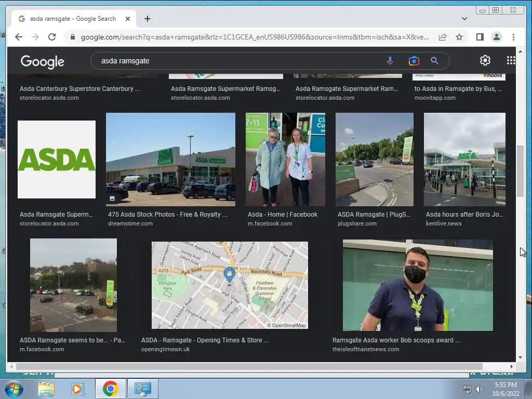The width and height of the screenshot is (532, 399).
Task: Open Asda Canterbury Superstore Canterbury result link
Action: (79, 88)
